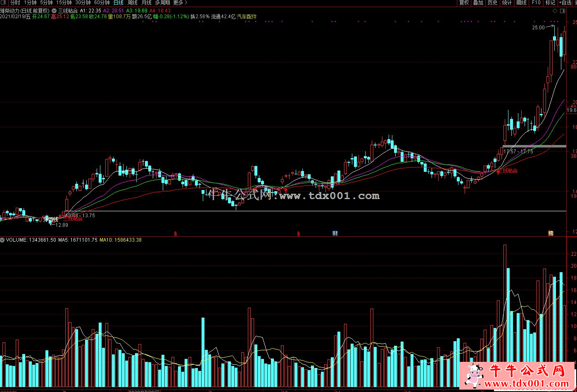Viewport: 577px width, 392px height.
Task: Click stock name 潍柴动力(日线.前复权)
Action: point(25,11)
